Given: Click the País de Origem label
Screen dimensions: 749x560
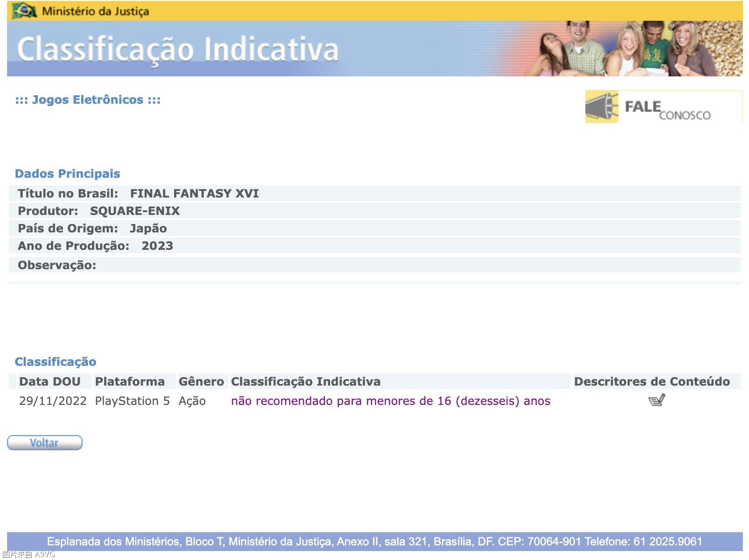Looking at the screenshot, I should click(x=68, y=229).
